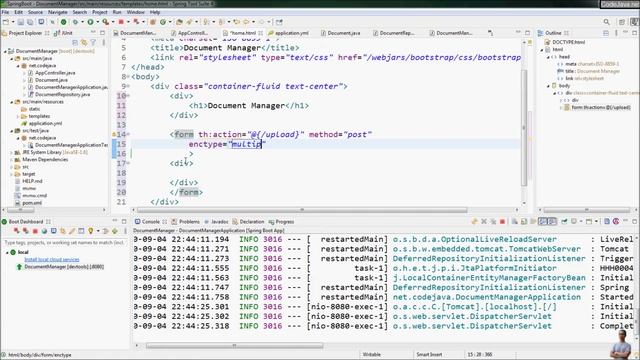Toggle Pin Console in Console toolbar
Viewport: 640px width, 360px height.
[x=564, y=222]
